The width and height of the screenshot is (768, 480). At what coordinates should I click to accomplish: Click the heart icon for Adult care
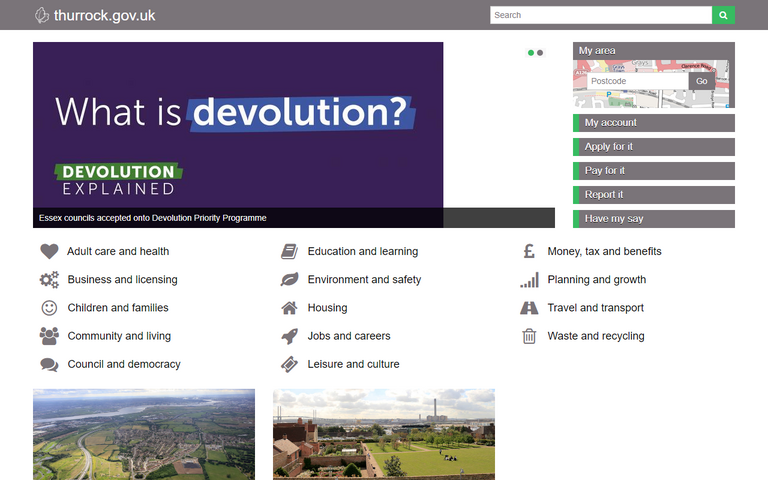[49, 252]
